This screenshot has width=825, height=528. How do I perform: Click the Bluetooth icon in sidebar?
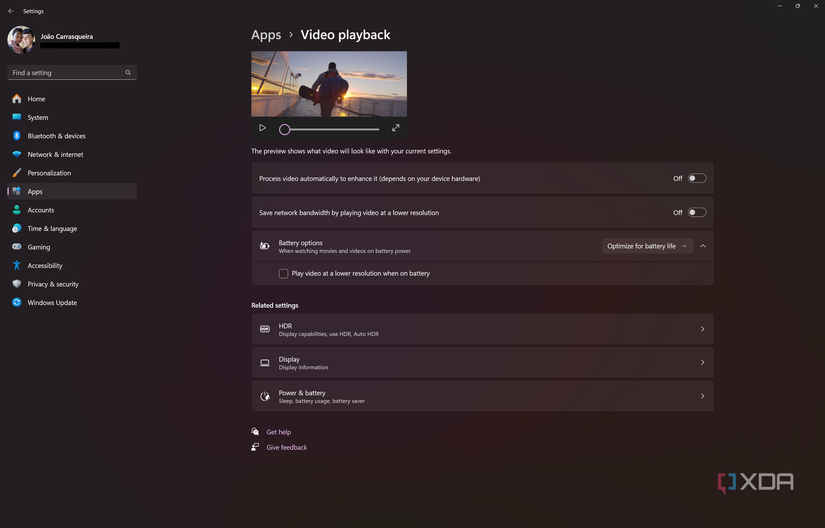(x=17, y=136)
